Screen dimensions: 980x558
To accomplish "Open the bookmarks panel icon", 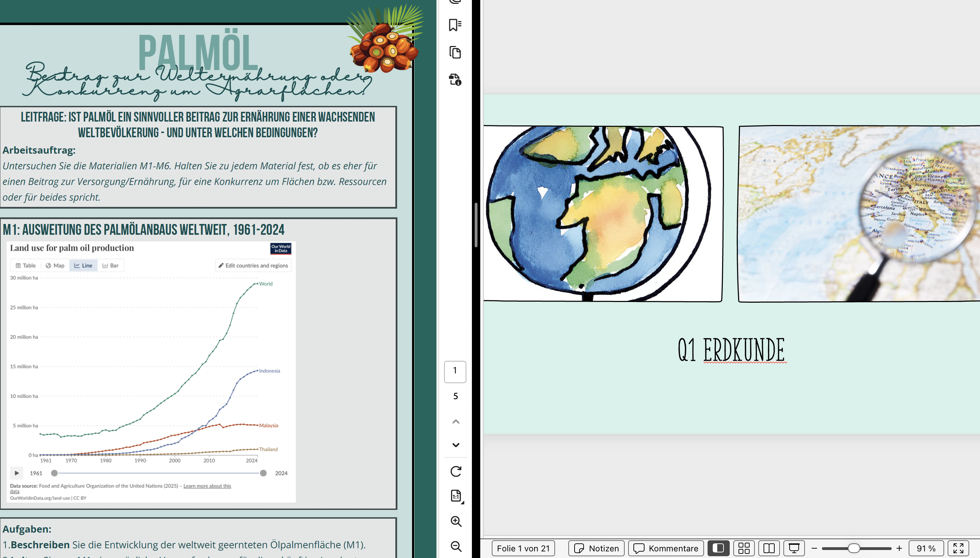I will (455, 25).
